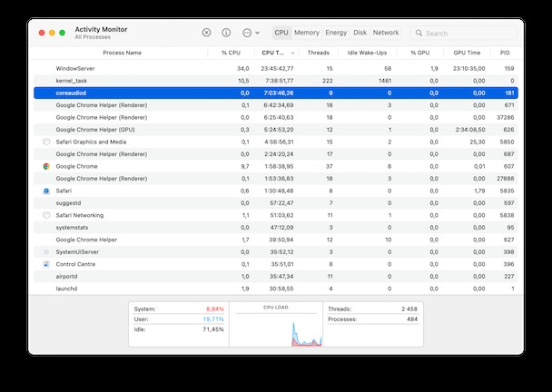Click the Safari Graphics and Media shield icon
This screenshot has width=552, height=392.
click(46, 142)
